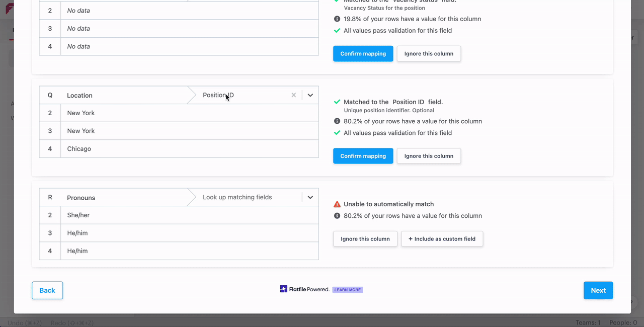Click the warning icon beside Unable to automatically match
644x327 pixels.
click(337, 204)
